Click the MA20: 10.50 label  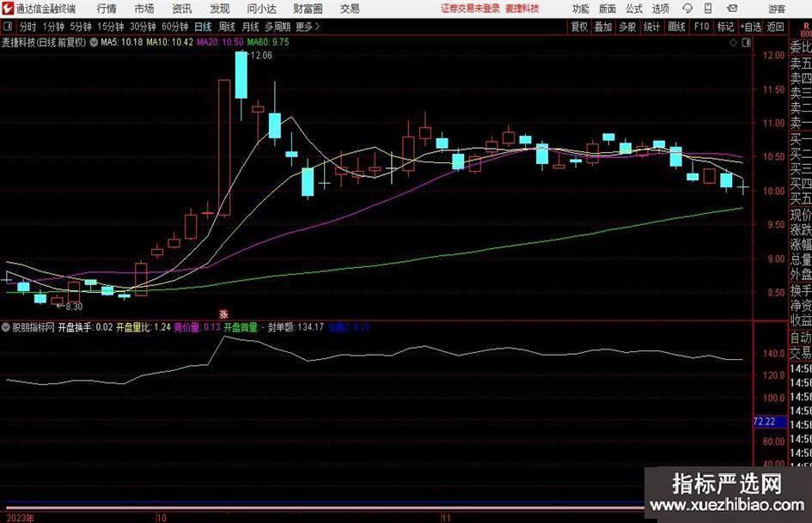pos(220,42)
